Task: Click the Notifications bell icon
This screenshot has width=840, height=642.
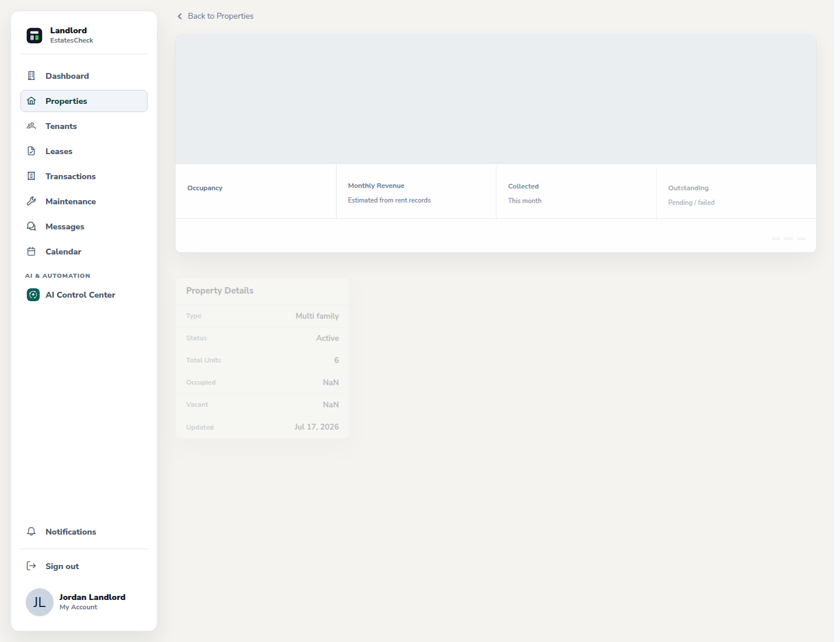Action: 32,532
